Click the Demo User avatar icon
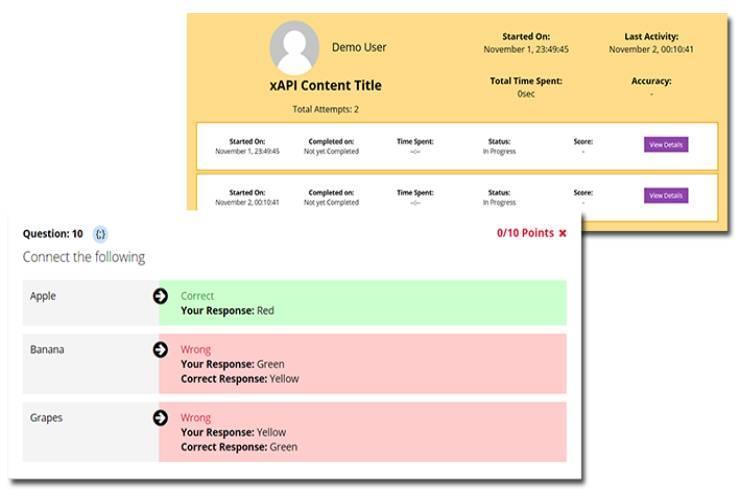Image resolution: width=740 pixels, height=500 pixels. tap(294, 47)
